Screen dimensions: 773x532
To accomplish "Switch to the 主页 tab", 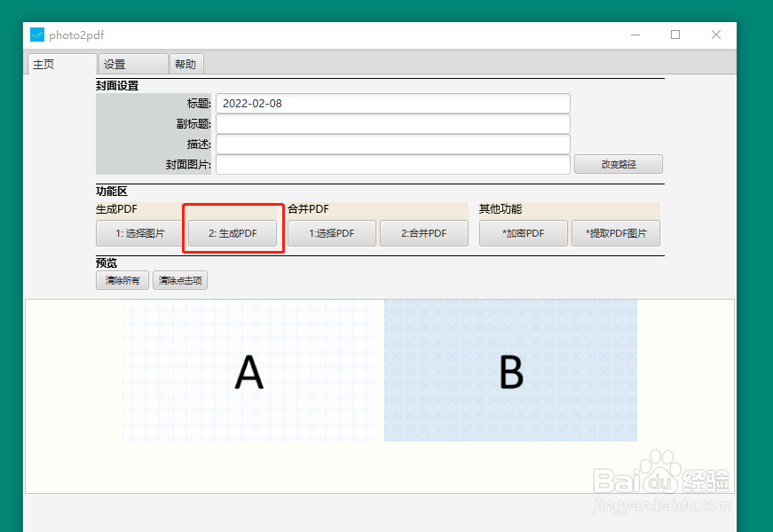I will pos(62,64).
